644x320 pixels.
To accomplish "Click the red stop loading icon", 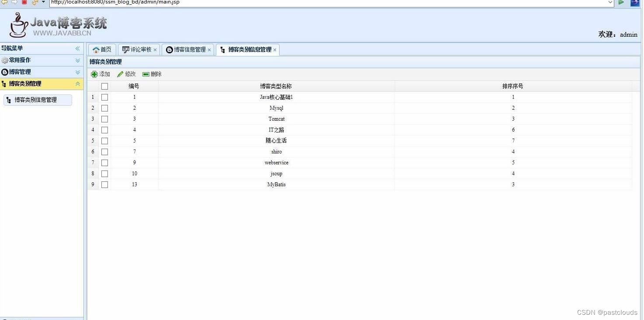I will 24,2.
